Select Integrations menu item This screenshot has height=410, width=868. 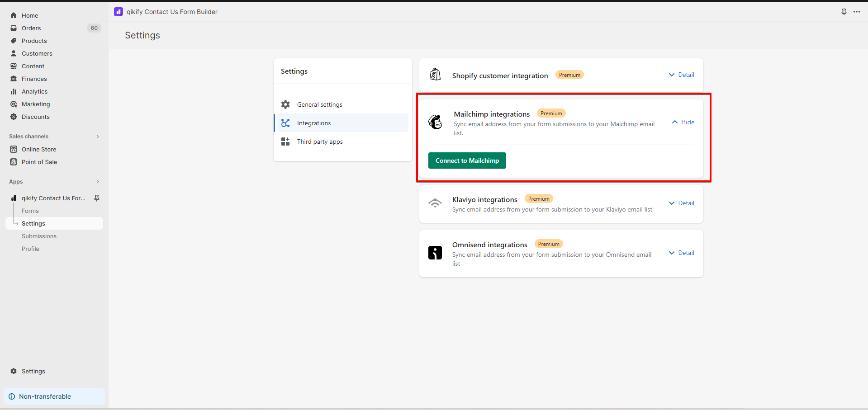341,123
